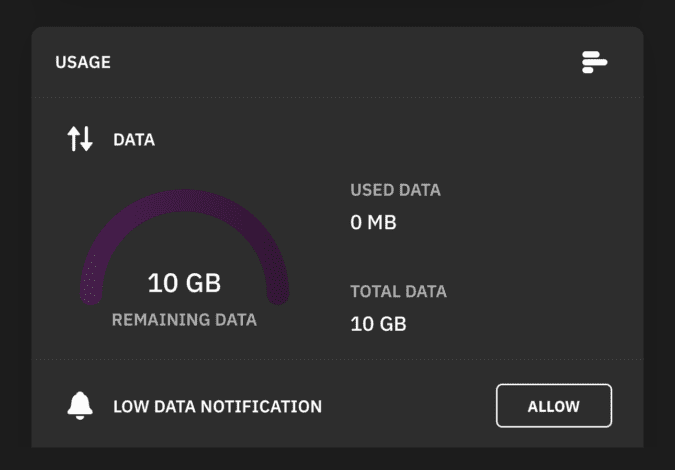This screenshot has height=470, width=675.
Task: Allow low data notifications
Action: (554, 406)
